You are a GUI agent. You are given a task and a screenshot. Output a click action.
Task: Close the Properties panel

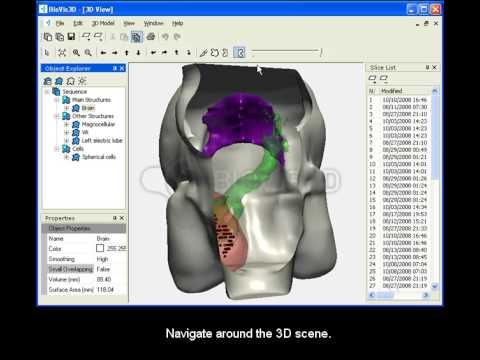122,218
